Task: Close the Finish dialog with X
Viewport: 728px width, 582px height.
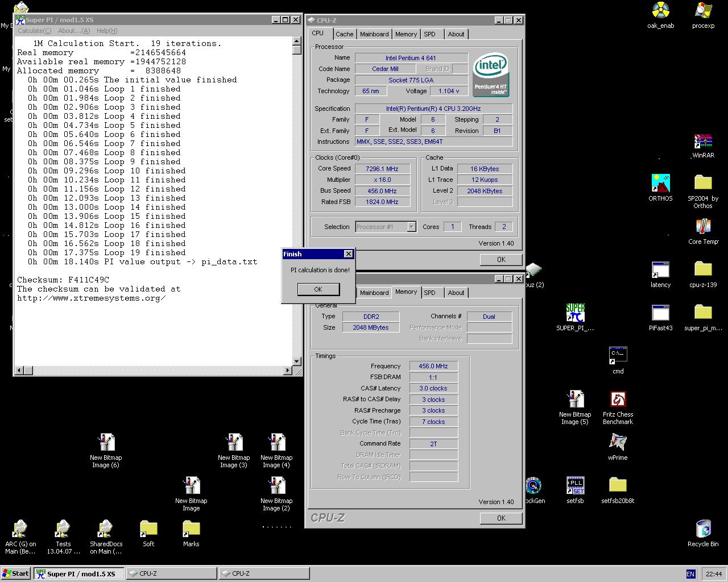Action: click(x=348, y=254)
